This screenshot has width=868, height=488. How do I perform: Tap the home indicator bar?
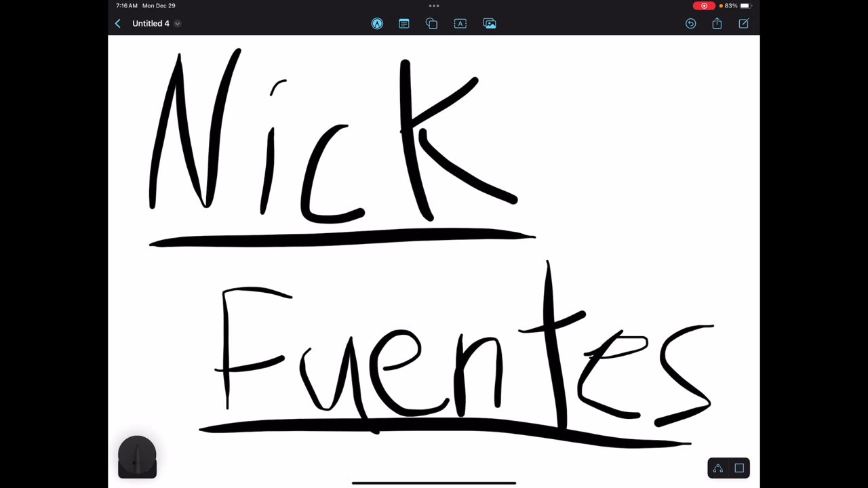pos(434,483)
